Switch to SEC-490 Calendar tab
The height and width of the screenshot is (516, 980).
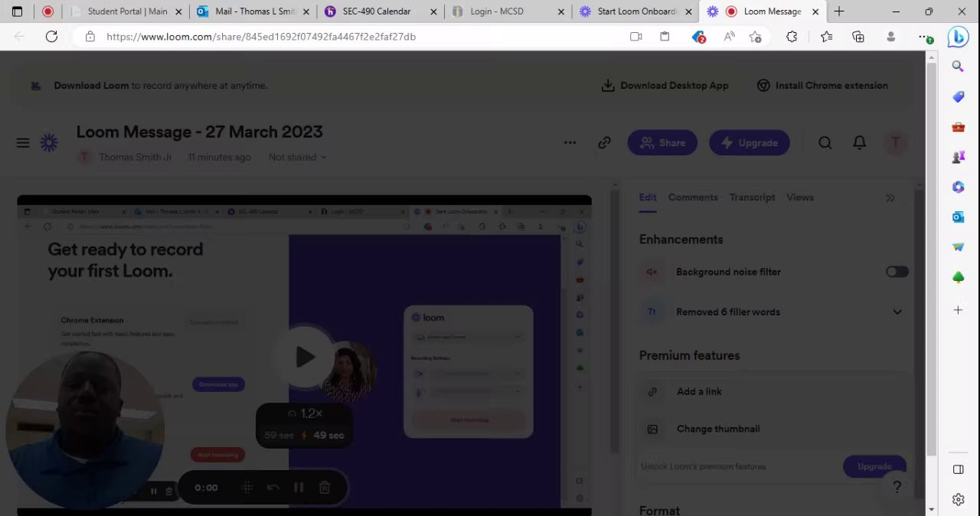pyautogui.click(x=381, y=11)
